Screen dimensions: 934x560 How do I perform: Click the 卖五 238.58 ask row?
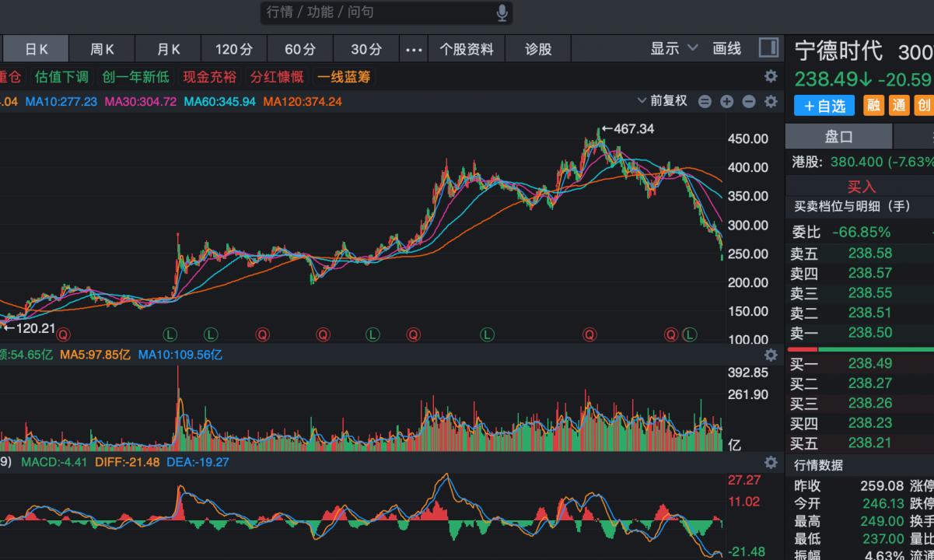coord(860,253)
